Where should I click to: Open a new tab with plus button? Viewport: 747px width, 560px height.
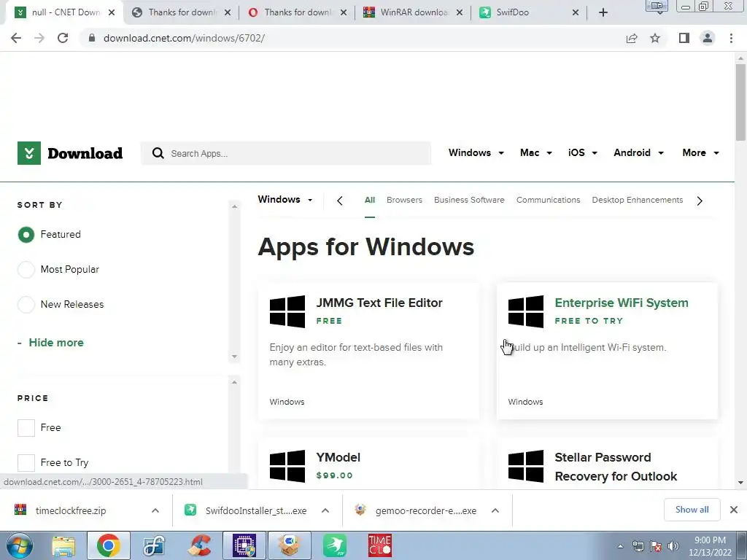603,12
